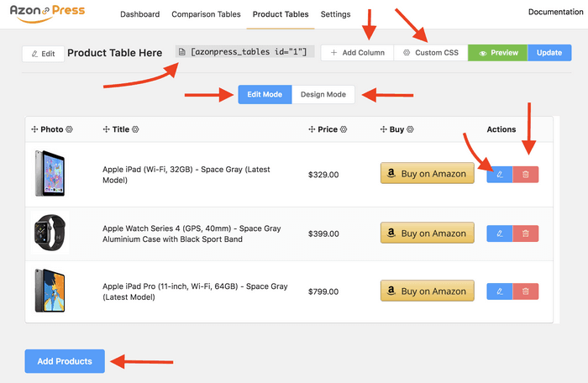Image resolution: width=588 pixels, height=383 pixels.
Task: Open the Custom CSS editor
Action: tap(431, 53)
